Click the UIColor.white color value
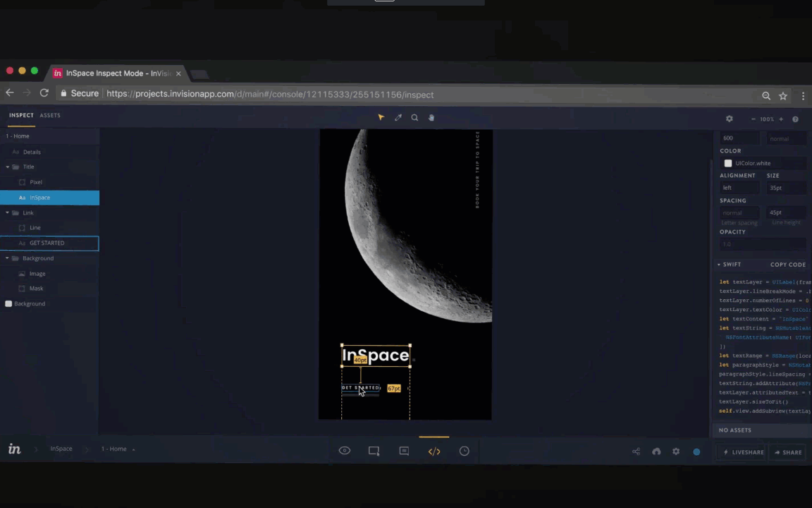 pos(753,163)
